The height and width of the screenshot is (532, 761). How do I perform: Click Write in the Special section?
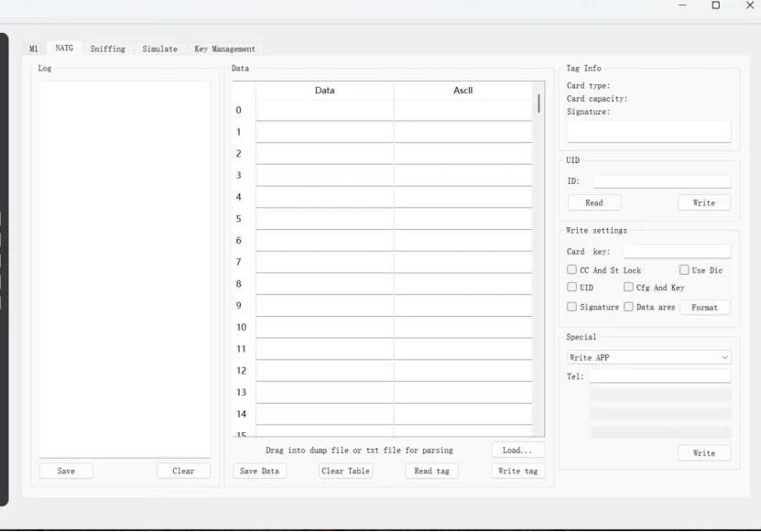tap(704, 453)
